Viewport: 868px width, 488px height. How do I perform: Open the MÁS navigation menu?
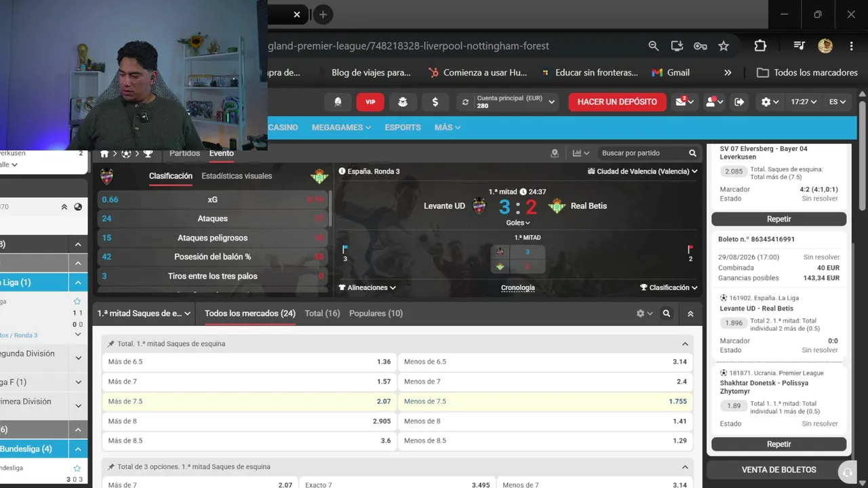coord(448,127)
